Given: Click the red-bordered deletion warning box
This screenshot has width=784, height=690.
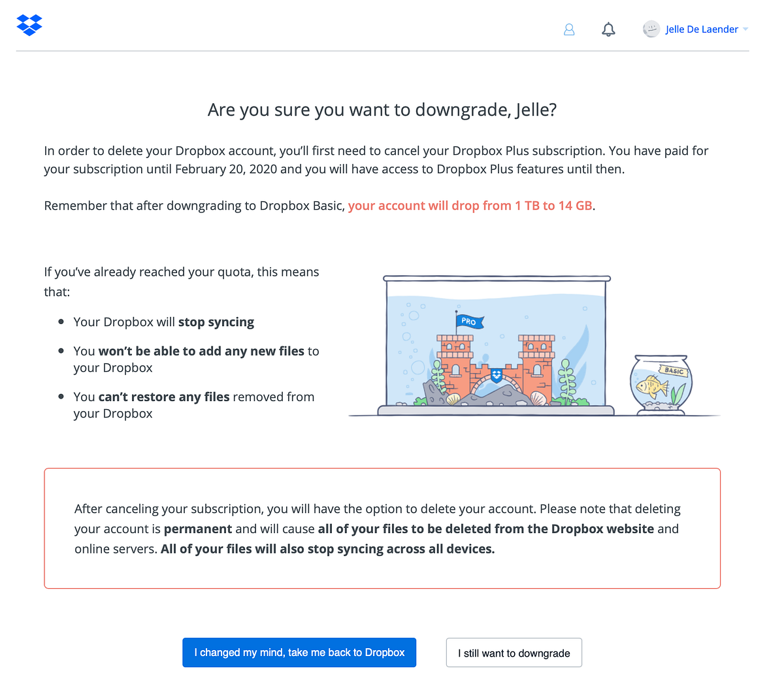Looking at the screenshot, I should [382, 528].
